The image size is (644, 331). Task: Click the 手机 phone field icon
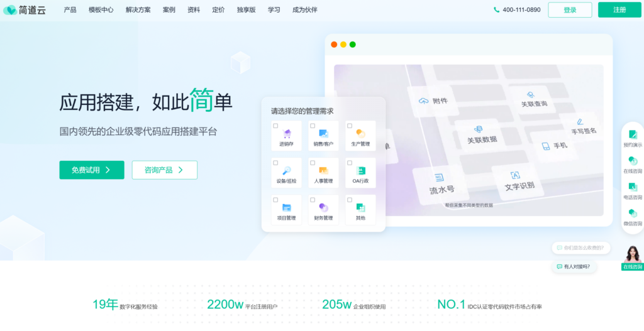coord(545,146)
